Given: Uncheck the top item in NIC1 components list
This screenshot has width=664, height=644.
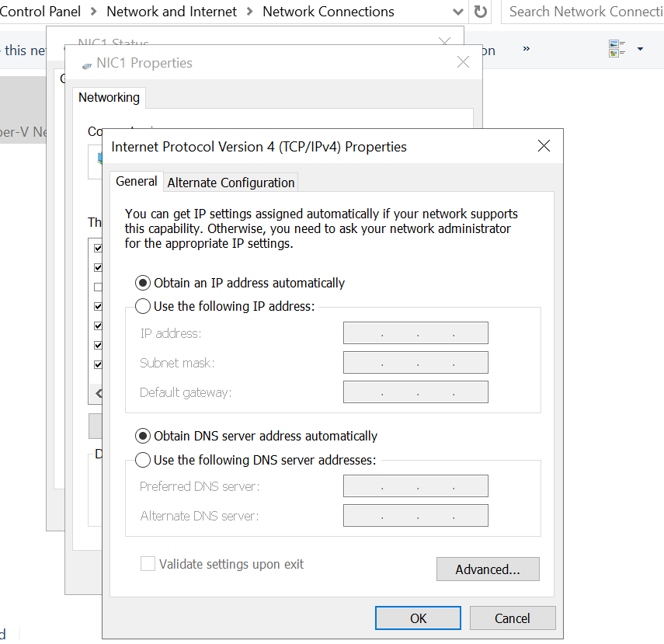Looking at the screenshot, I should [x=98, y=248].
